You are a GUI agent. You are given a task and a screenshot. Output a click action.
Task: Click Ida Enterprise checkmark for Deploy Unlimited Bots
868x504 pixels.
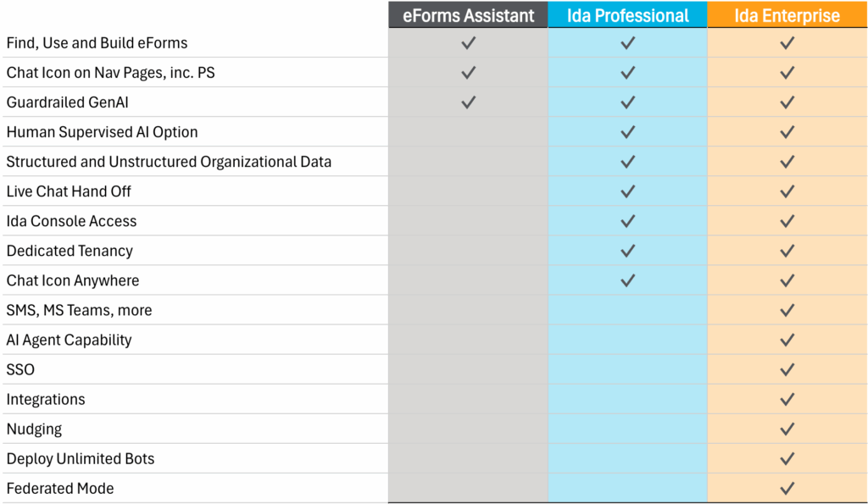(x=787, y=458)
